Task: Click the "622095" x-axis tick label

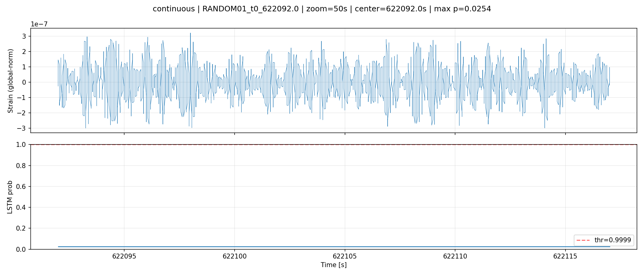Action: 124,256
